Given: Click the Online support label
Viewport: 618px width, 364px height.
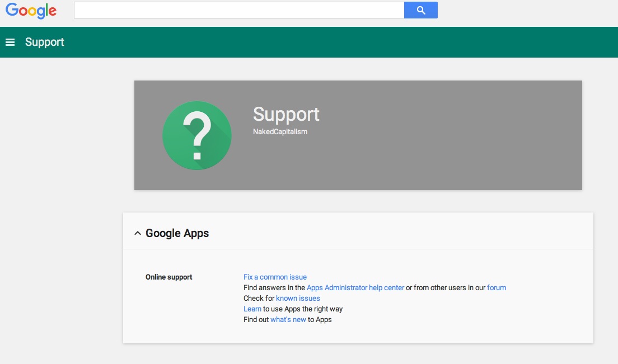Looking at the screenshot, I should click(x=168, y=277).
